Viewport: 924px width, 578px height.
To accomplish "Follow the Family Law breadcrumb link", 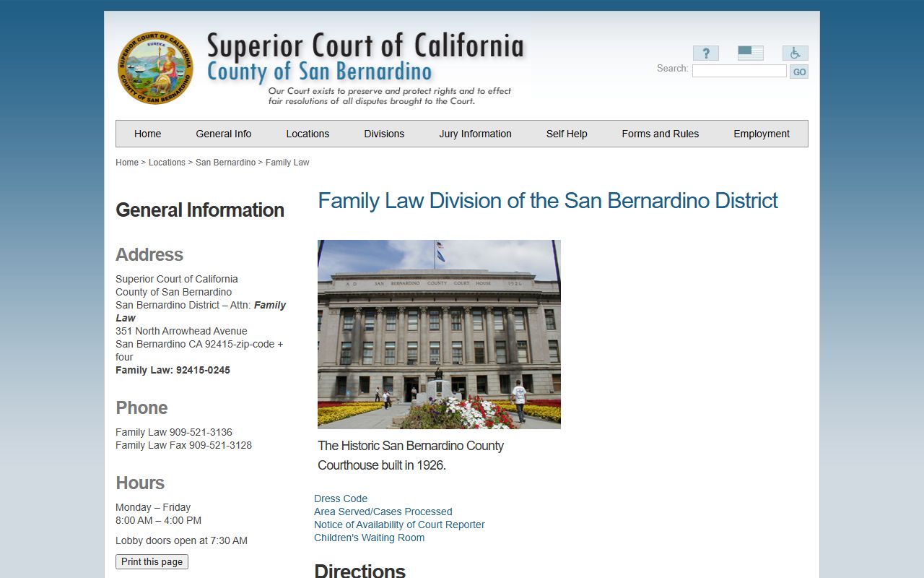I will click(x=287, y=163).
